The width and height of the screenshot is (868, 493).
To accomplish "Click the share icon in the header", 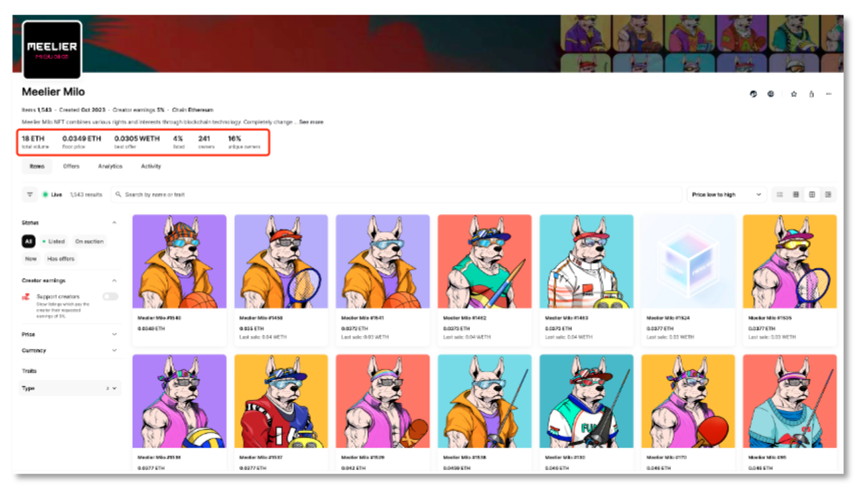I will point(811,94).
